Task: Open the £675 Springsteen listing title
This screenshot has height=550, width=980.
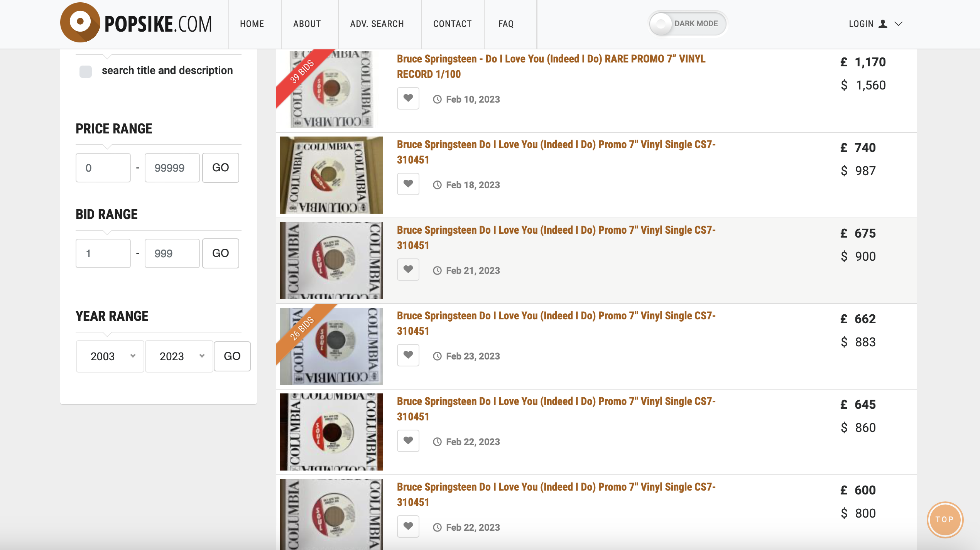Action: coord(556,238)
